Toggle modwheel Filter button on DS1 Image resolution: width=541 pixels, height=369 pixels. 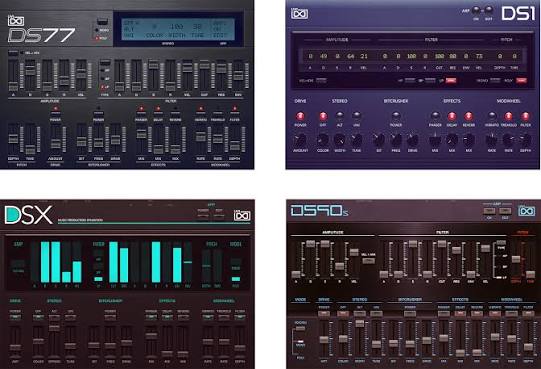[525, 116]
